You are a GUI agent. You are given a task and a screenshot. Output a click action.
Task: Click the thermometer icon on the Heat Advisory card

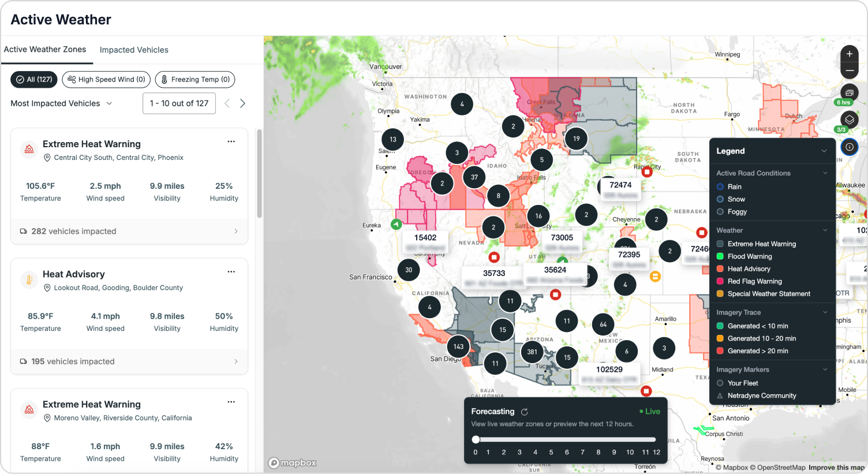(x=29, y=279)
